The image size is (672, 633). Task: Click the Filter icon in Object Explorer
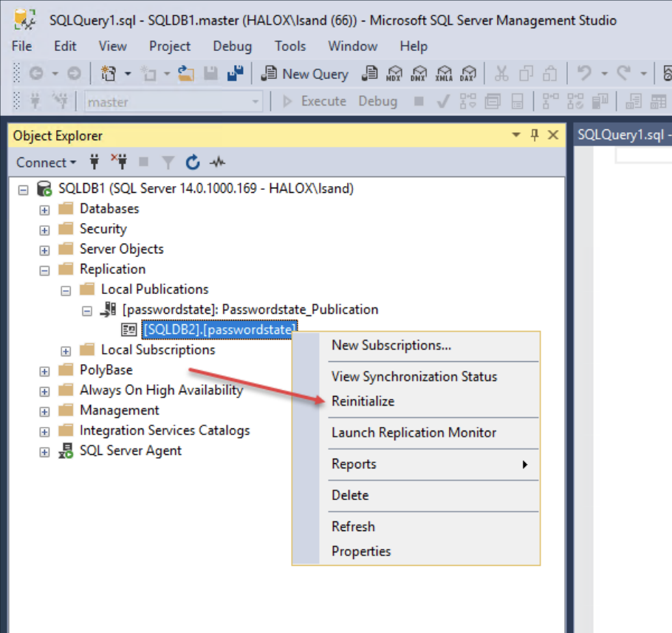point(168,162)
